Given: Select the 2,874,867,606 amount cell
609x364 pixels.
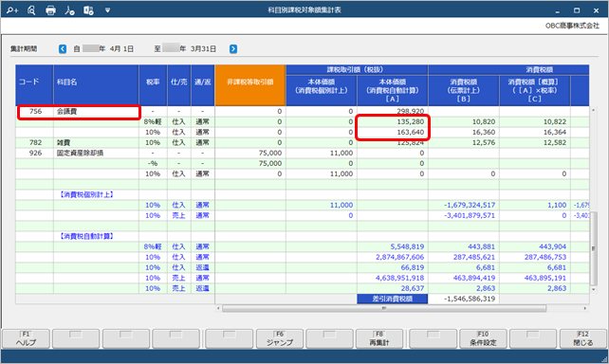Looking at the screenshot, I should 393,257.
